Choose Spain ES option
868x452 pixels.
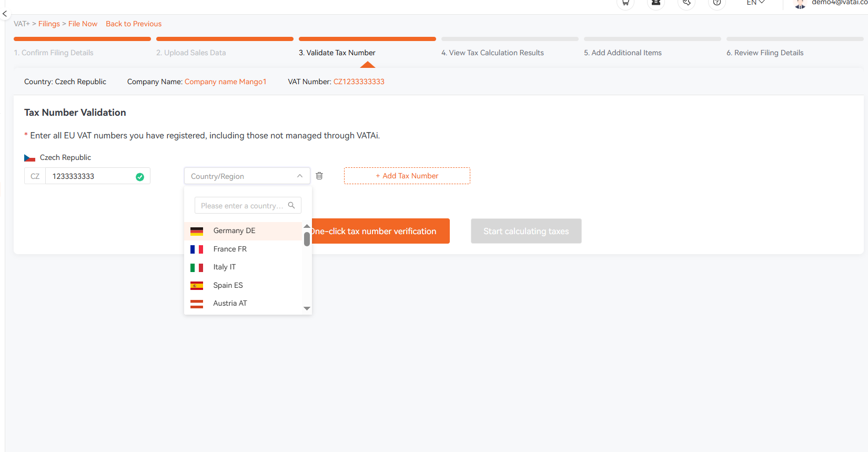coord(244,286)
